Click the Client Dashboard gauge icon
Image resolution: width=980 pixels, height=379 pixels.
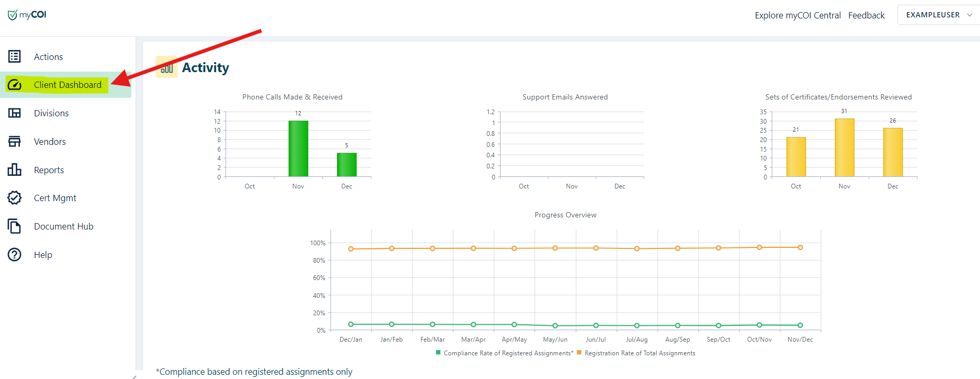click(15, 85)
